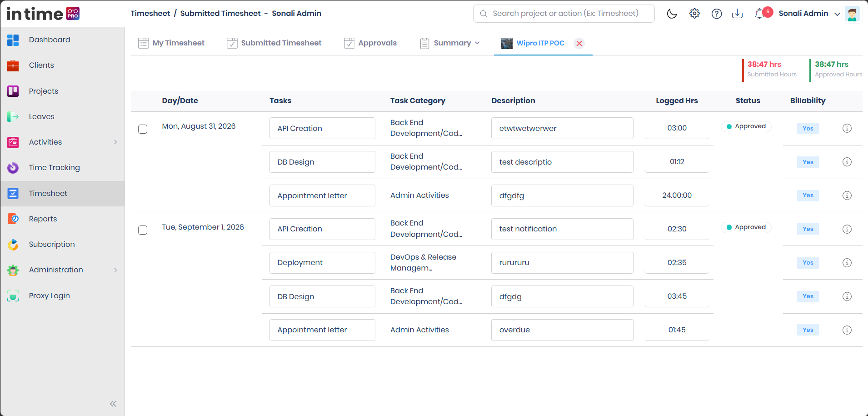Open Timesheet icon in sidebar
The image size is (868, 416).
13,194
